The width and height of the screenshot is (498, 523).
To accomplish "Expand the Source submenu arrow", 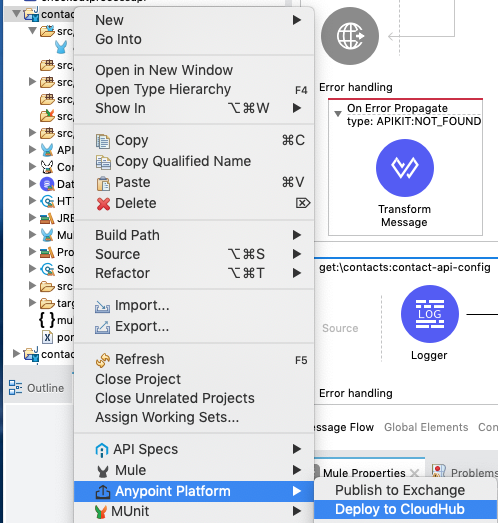I will (x=297, y=254).
